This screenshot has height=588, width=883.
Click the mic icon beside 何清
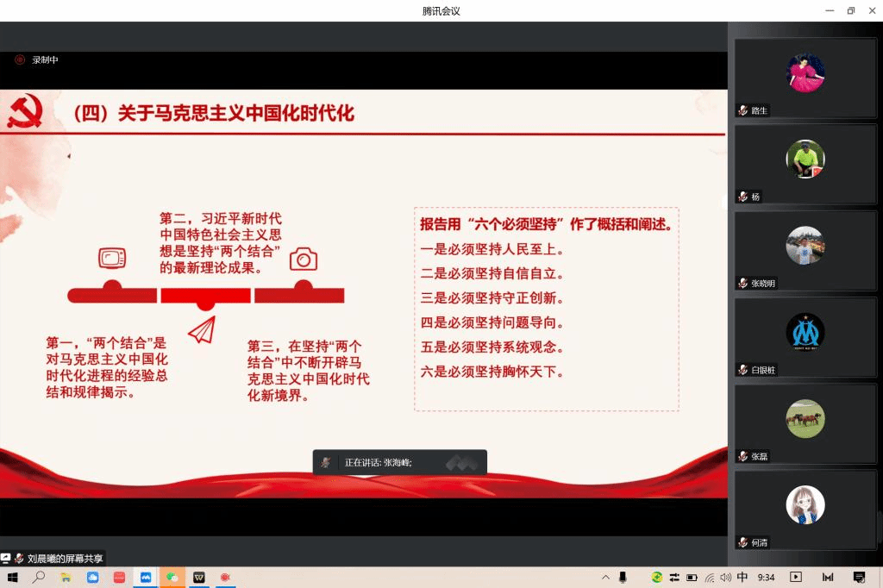[x=742, y=542]
